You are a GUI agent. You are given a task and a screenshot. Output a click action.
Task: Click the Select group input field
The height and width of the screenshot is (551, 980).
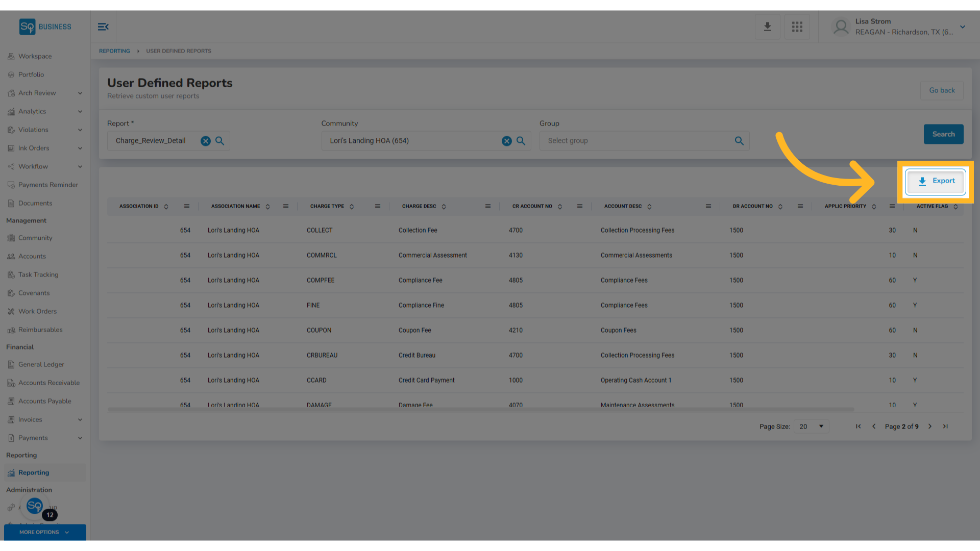(x=644, y=141)
